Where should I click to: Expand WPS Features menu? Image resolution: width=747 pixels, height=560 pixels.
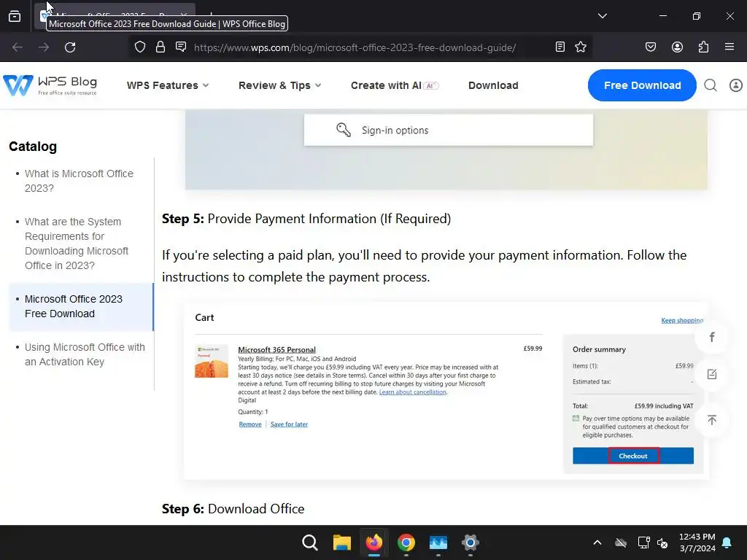168,86
